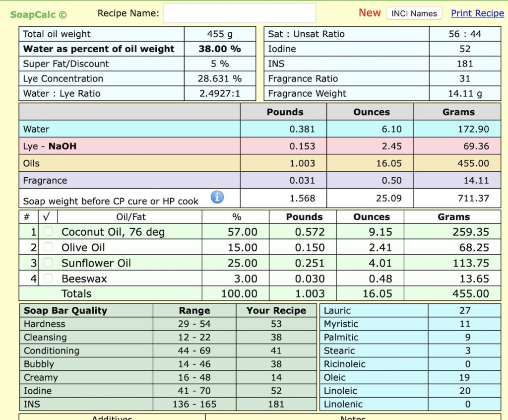Click the Super Fat/Discount 5% value

(220, 64)
